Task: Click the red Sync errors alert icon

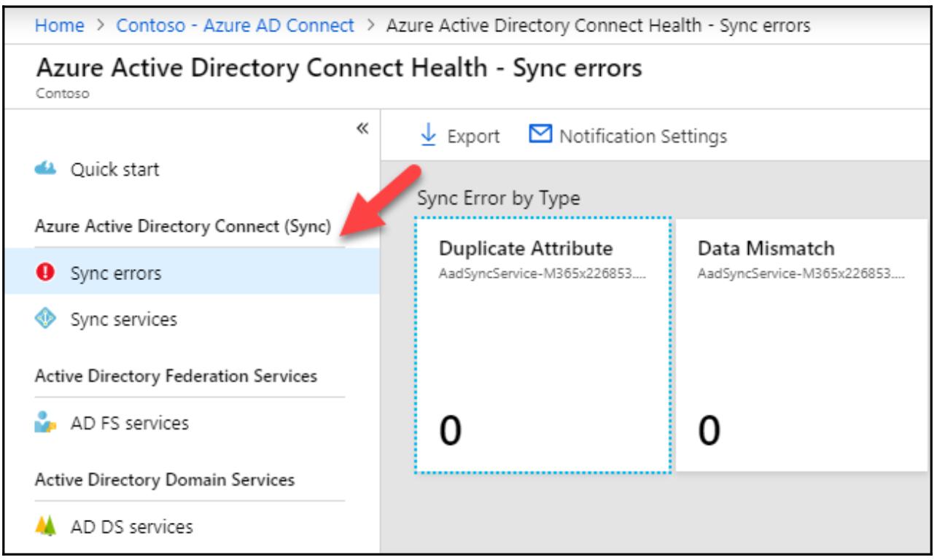Action: (45, 273)
